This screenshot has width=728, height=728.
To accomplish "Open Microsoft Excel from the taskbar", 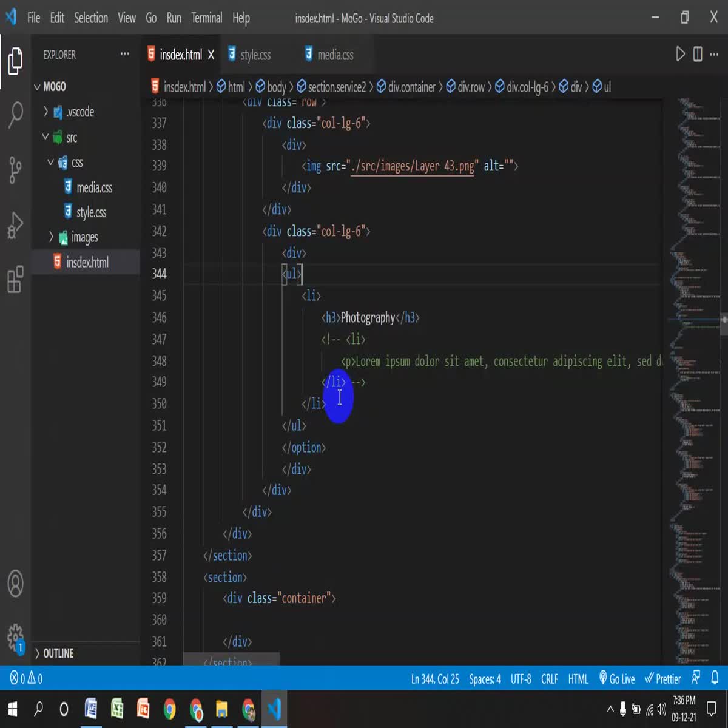I will coord(117,709).
